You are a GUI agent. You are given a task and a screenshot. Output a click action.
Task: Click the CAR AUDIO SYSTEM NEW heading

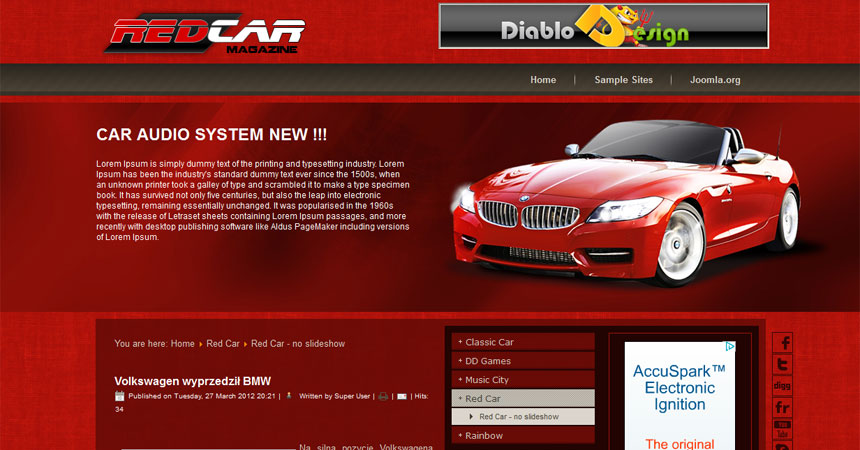tap(212, 134)
